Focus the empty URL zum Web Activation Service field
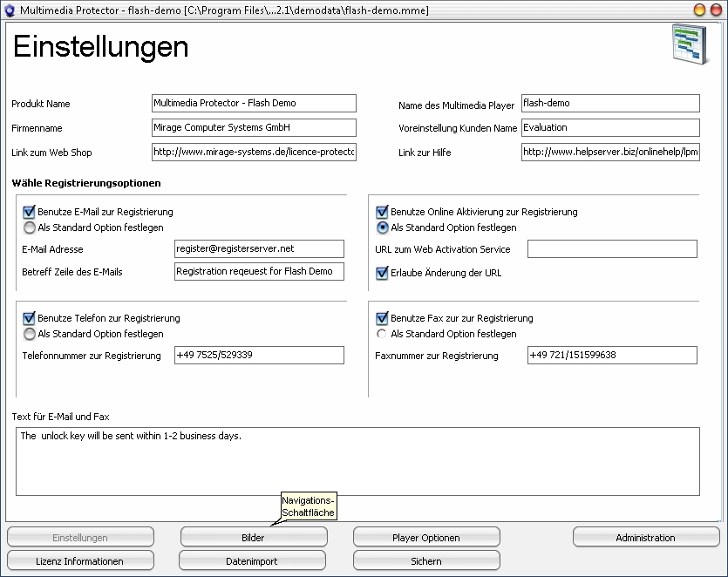Screen dimensions: 728x577 (x=611, y=249)
